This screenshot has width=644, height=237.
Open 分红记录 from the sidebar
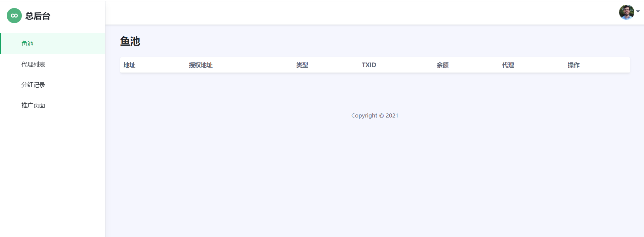point(33,85)
